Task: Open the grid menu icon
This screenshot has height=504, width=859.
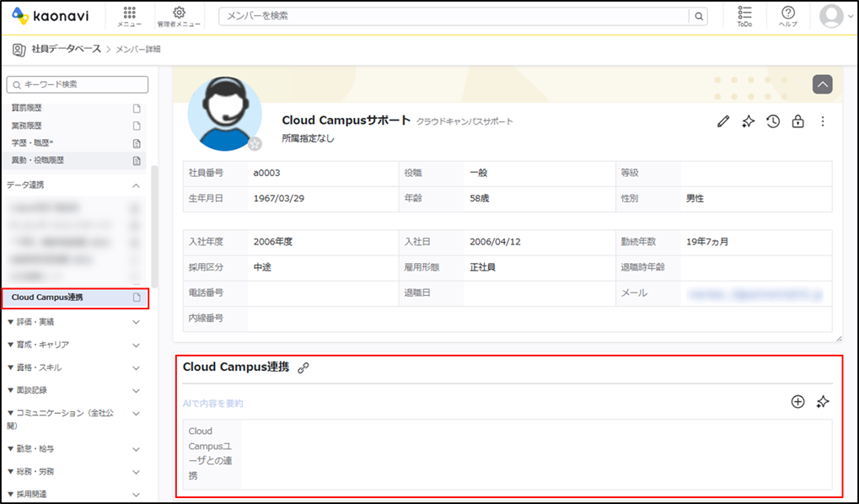Action: [129, 17]
